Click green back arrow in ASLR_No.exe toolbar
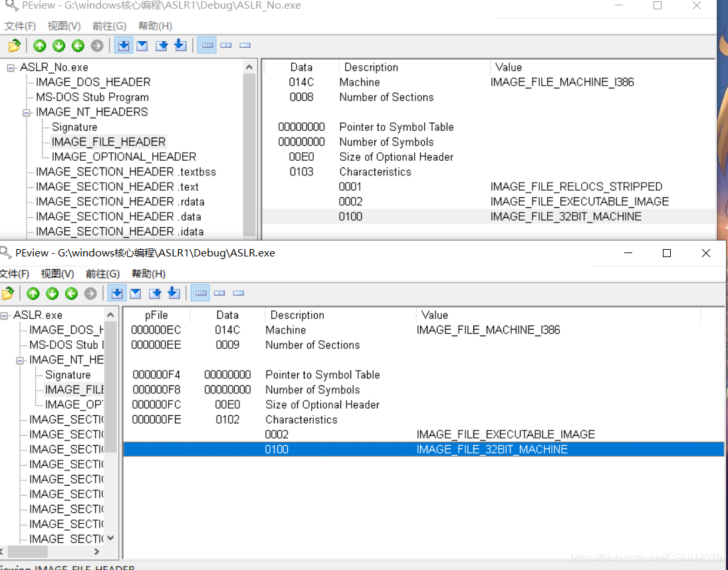The image size is (728, 570). pyautogui.click(x=78, y=45)
